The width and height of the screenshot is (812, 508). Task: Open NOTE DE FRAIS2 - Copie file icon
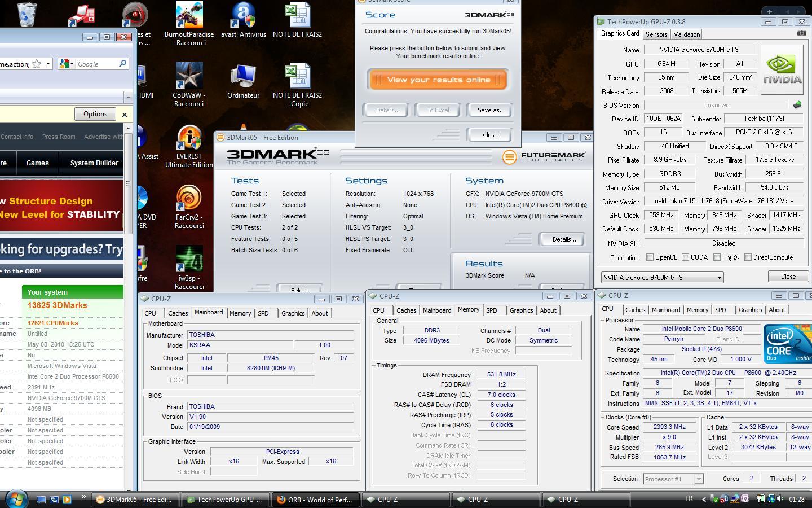click(297, 76)
